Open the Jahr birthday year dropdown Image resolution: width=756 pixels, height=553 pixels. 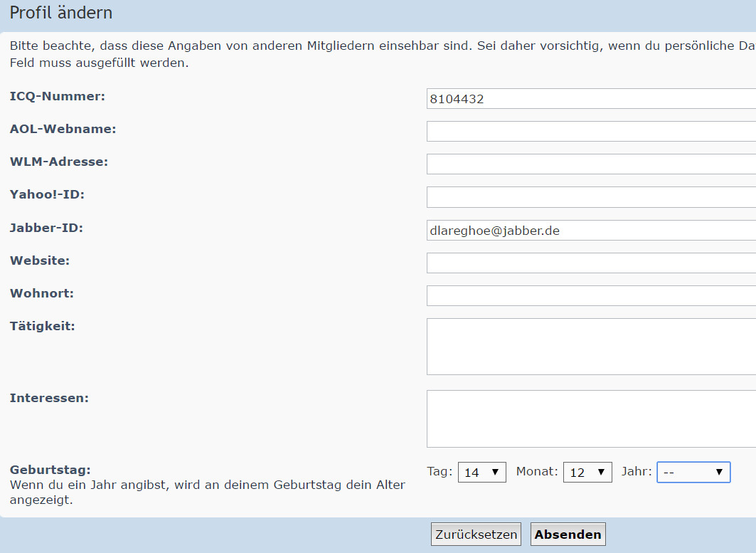(693, 473)
